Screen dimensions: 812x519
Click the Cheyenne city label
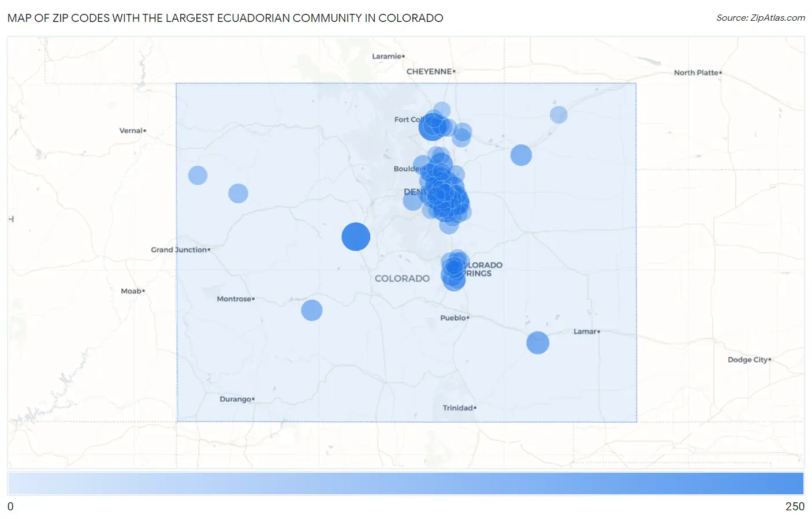click(430, 72)
